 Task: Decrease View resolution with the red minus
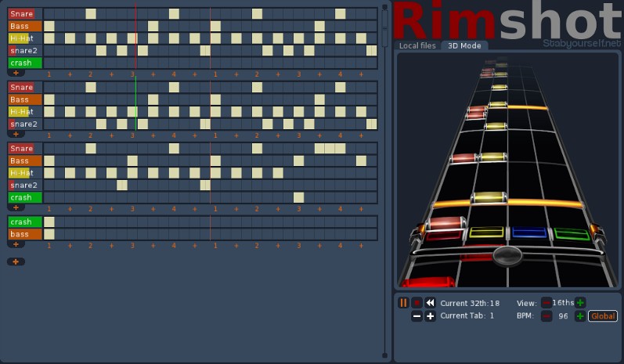tap(546, 303)
